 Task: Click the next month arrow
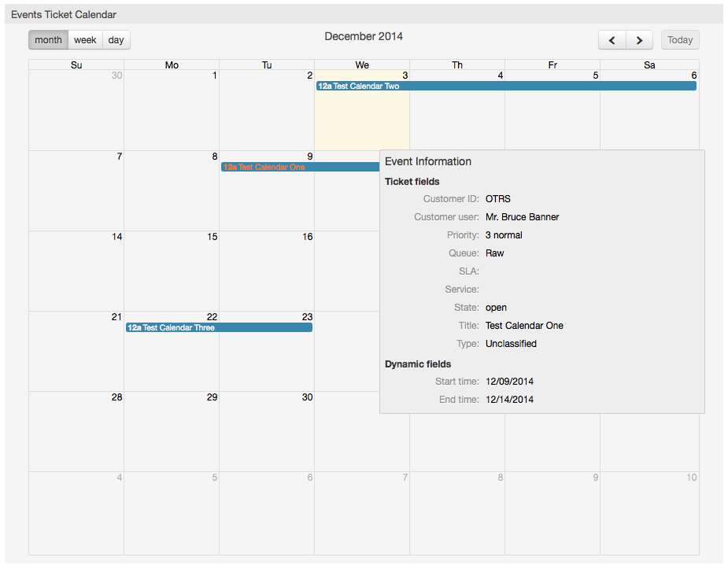coord(638,39)
